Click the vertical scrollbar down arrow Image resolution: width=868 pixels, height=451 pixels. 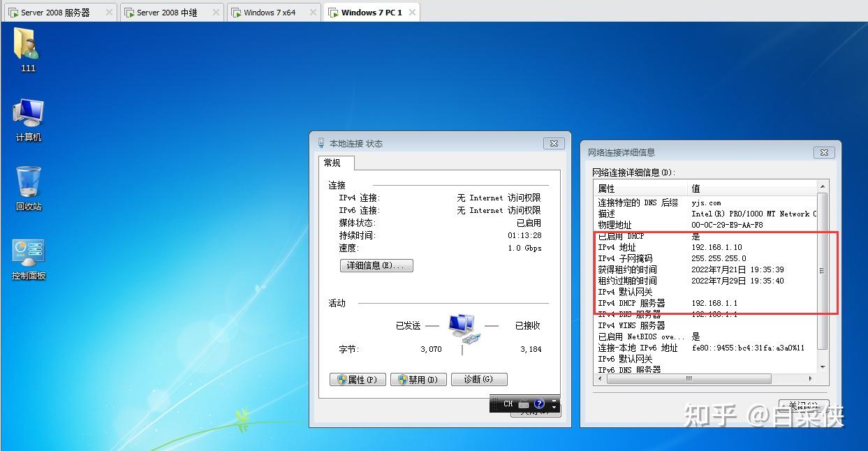pyautogui.click(x=823, y=369)
